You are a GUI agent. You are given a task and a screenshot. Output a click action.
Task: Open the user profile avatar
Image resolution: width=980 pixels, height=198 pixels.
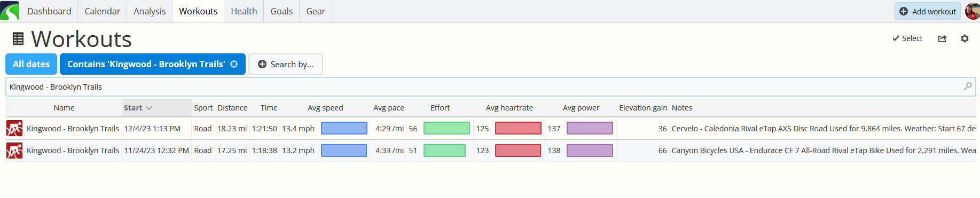tap(973, 11)
